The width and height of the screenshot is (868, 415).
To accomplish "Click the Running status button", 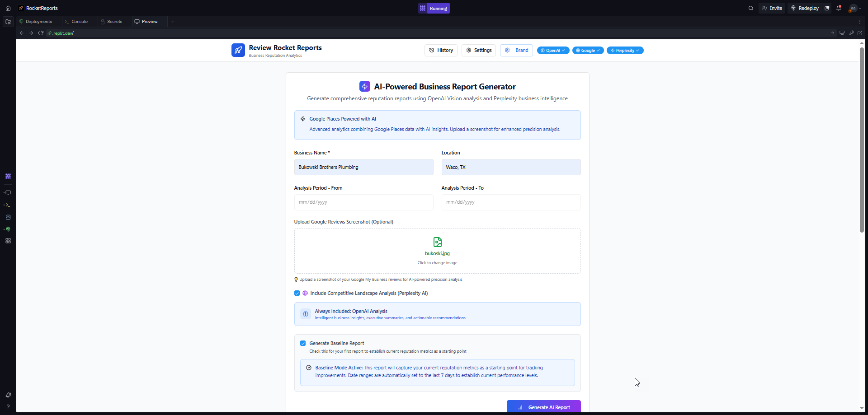I will [439, 8].
